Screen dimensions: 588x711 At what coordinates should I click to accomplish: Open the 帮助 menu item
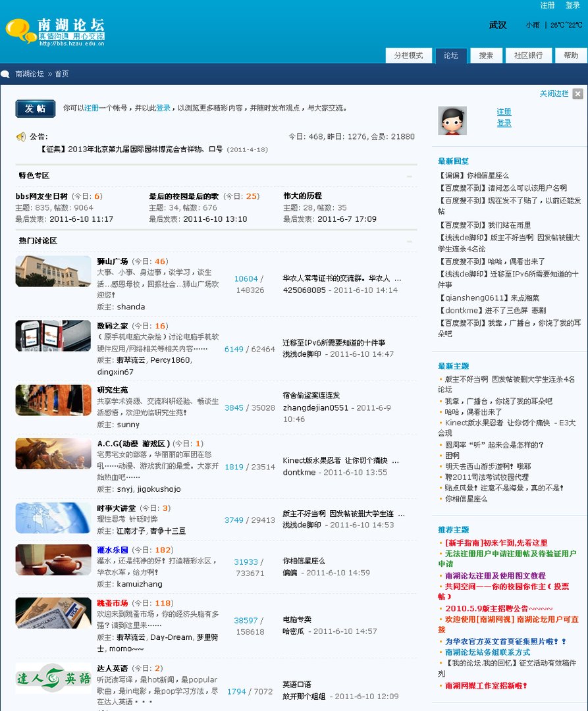click(x=570, y=56)
